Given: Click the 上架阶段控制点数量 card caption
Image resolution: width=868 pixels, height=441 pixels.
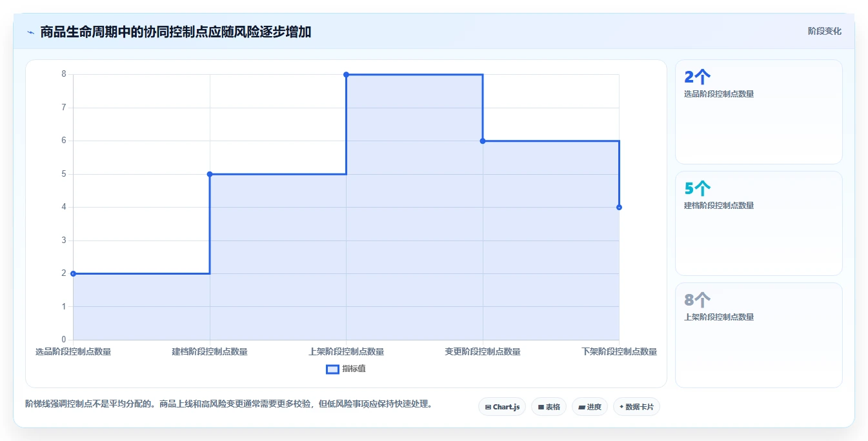Looking at the screenshot, I should tap(719, 317).
